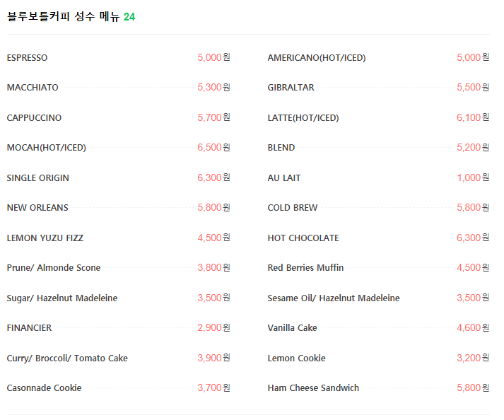The height and width of the screenshot is (420, 504).
Task: Select the AMERICANO(HOT/ICED) menu item
Action: (317, 57)
